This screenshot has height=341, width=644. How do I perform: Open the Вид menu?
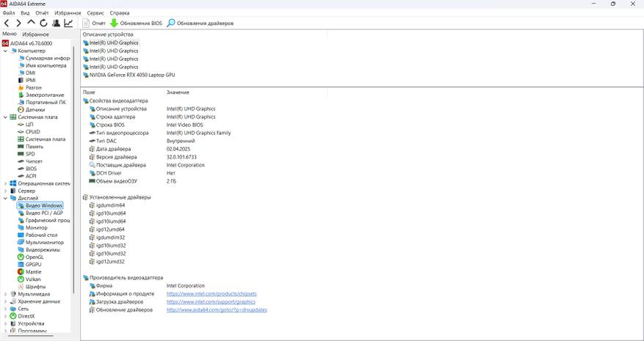click(x=25, y=13)
